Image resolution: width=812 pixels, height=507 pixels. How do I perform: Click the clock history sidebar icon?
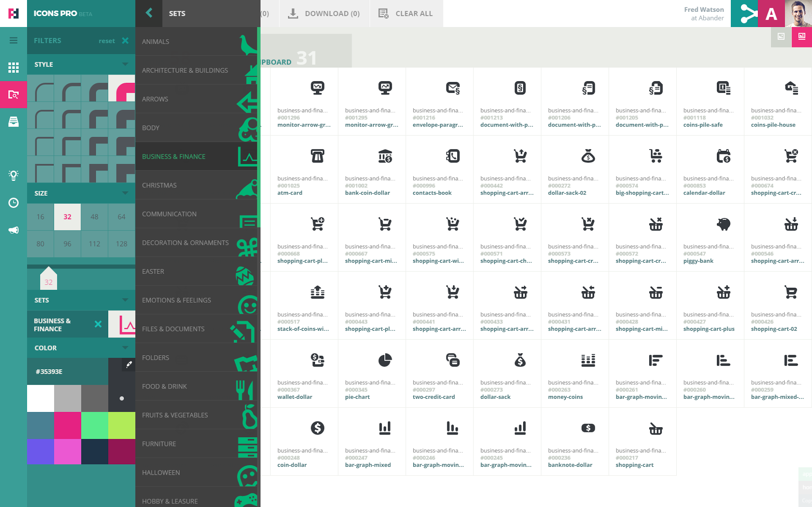click(14, 203)
